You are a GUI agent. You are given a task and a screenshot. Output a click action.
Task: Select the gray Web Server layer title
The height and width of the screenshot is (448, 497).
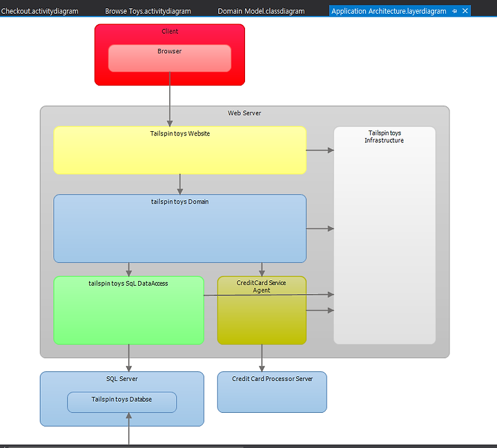click(244, 113)
